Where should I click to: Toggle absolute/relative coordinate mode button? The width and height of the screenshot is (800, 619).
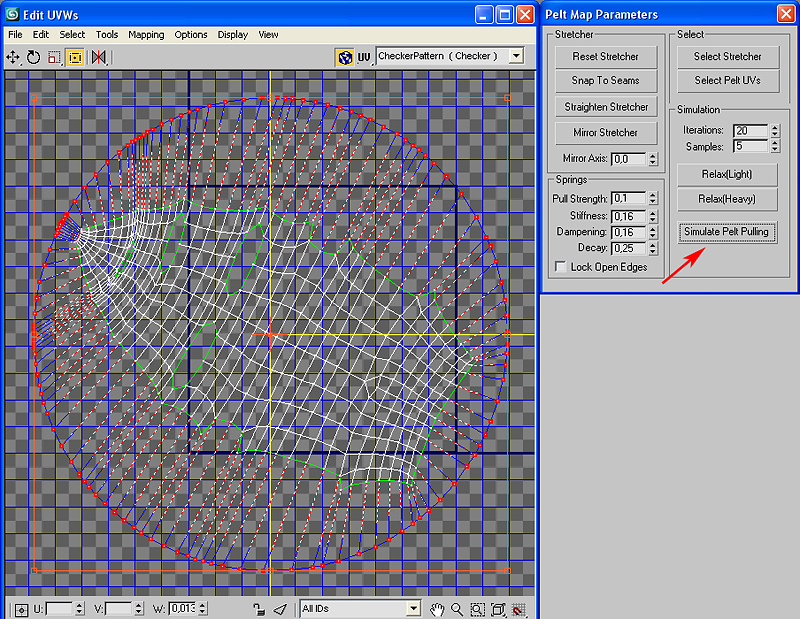(21, 609)
